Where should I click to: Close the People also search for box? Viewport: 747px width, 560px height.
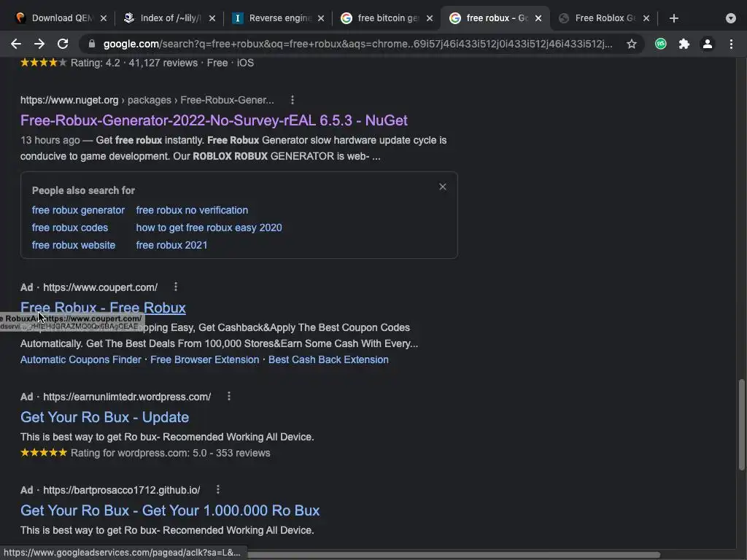(x=443, y=187)
